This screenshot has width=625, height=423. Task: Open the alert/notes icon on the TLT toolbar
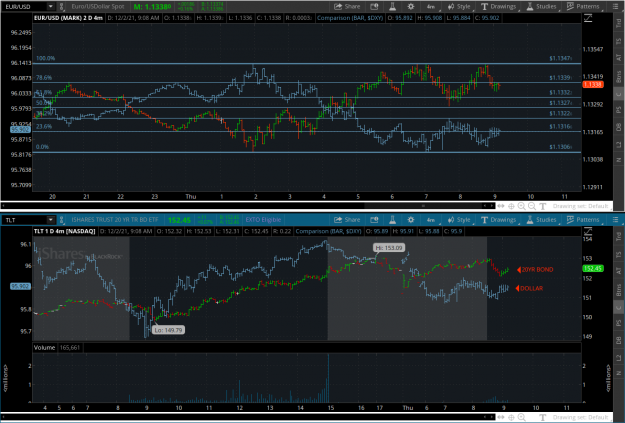tap(374, 220)
